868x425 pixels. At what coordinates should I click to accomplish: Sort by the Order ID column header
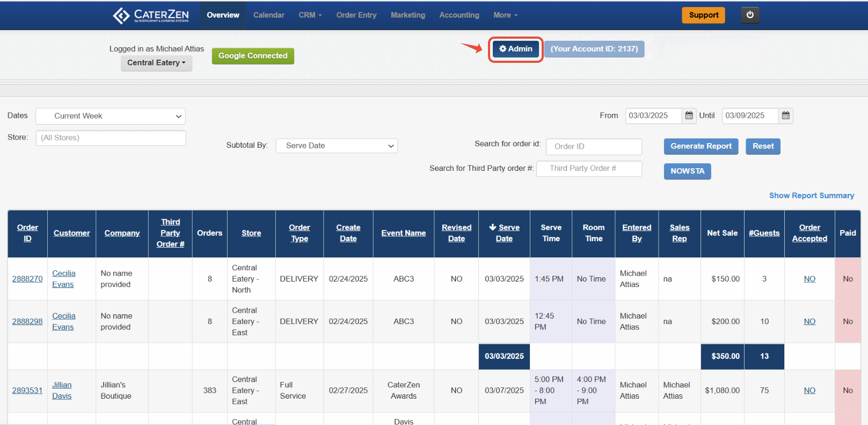[27, 233]
